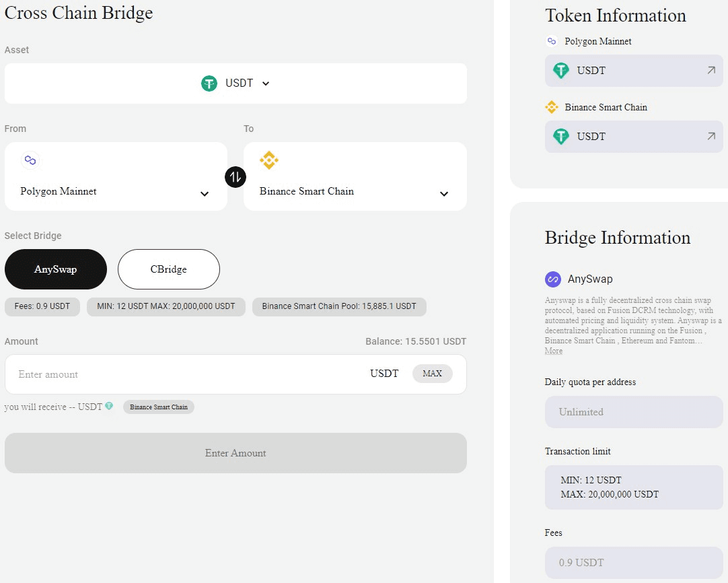Viewport: 728px width, 583px height.
Task: Click the 'Cross Chain Bridge' heading
Action: pos(79,13)
